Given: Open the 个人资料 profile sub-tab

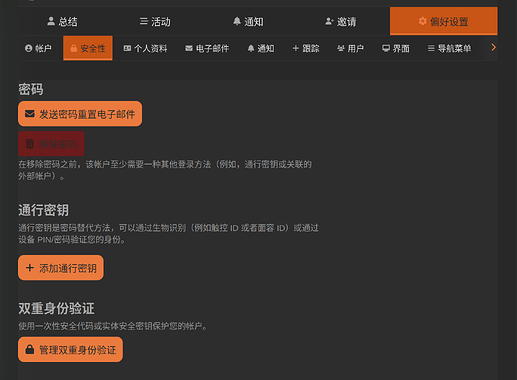Looking at the screenshot, I should (x=145, y=48).
